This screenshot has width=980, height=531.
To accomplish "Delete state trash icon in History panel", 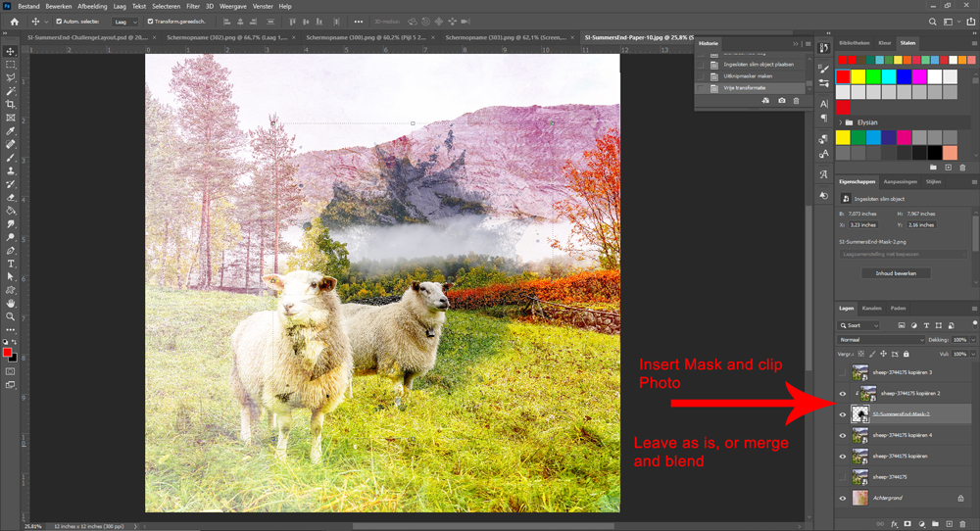I will click(796, 101).
